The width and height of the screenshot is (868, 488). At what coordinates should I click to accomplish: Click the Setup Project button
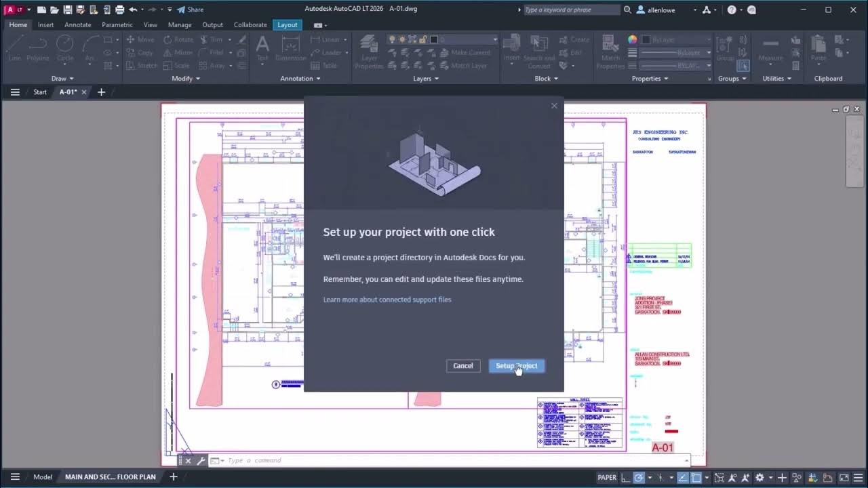point(517,365)
